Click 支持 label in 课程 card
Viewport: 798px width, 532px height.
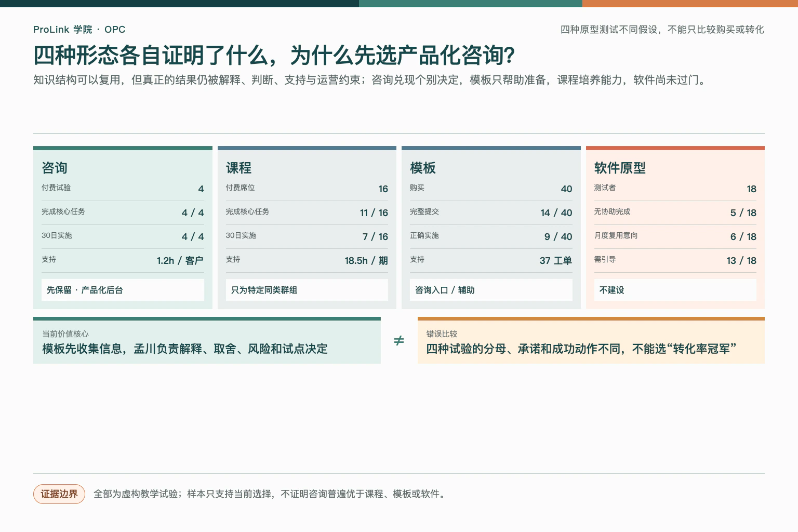233,259
